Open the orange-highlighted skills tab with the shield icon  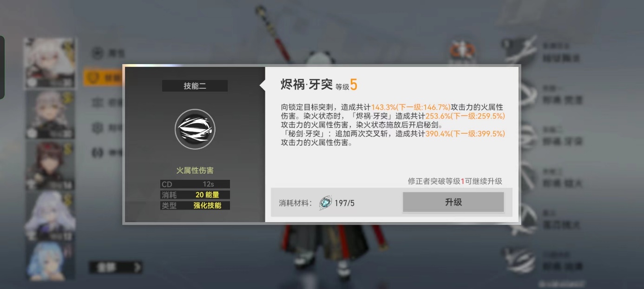click(x=103, y=77)
